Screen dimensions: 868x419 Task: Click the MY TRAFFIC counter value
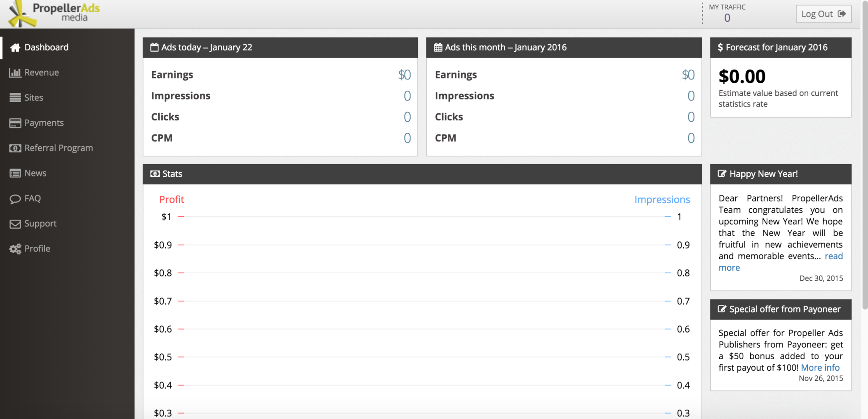click(x=727, y=18)
